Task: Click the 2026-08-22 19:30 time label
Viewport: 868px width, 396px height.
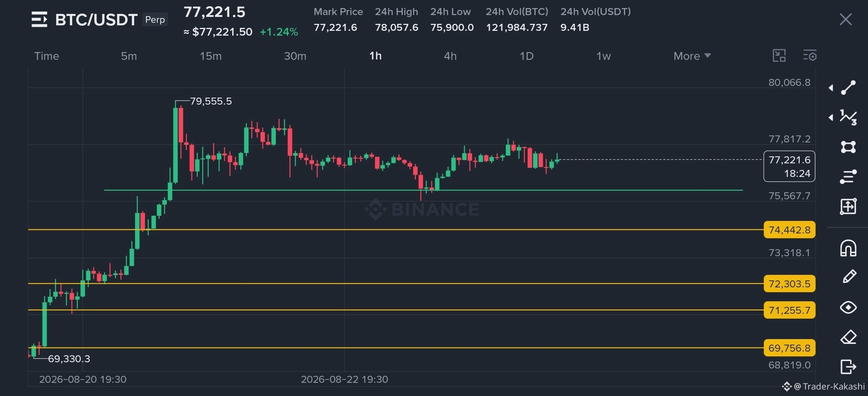Action: pos(344,379)
